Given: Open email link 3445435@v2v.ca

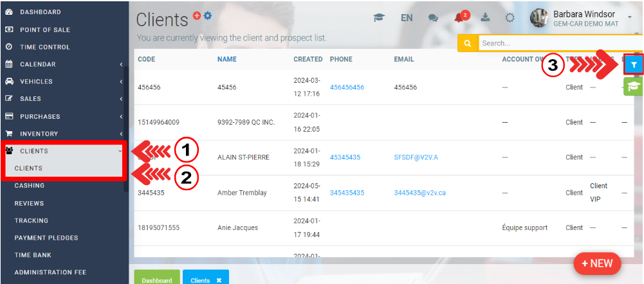Looking at the screenshot, I should click(420, 193).
